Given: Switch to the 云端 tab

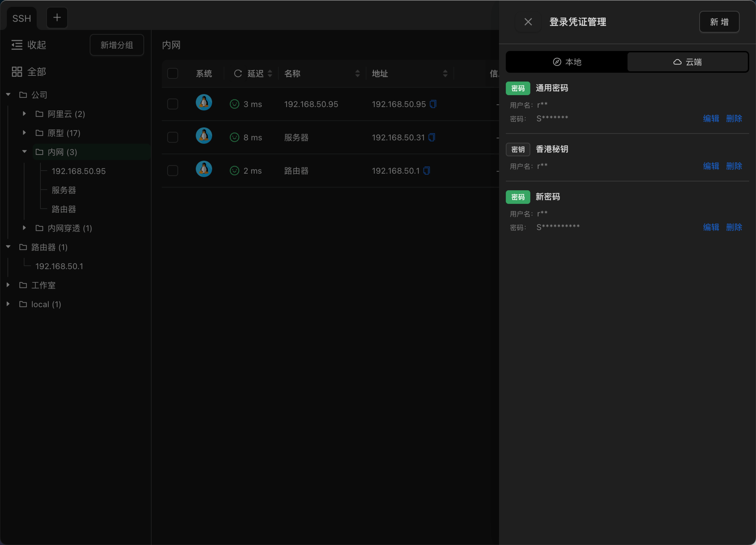Looking at the screenshot, I should [687, 62].
